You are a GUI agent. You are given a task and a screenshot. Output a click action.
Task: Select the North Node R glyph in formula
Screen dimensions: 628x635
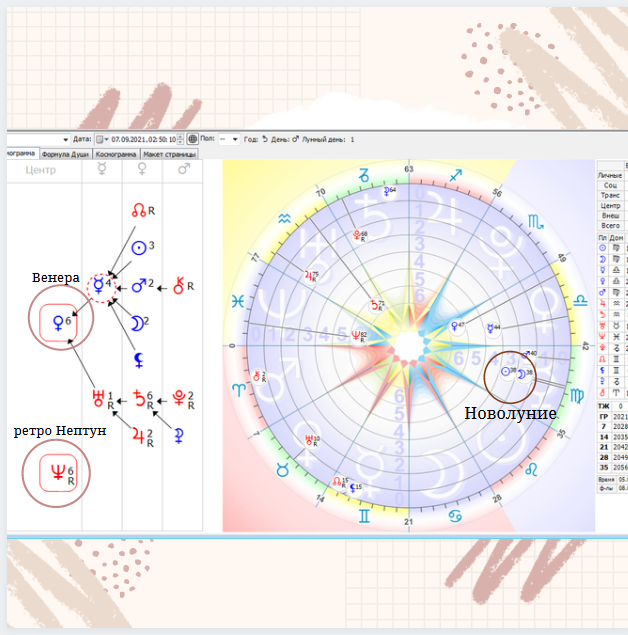point(143,210)
